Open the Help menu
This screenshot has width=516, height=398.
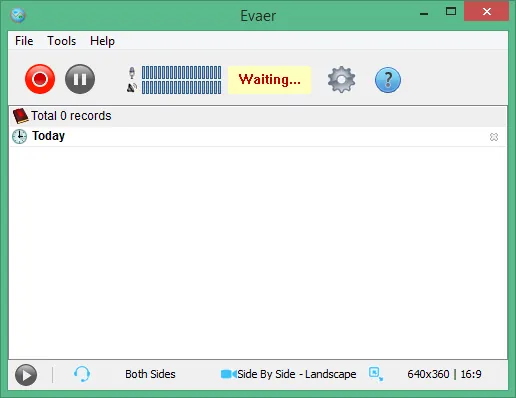[102, 41]
